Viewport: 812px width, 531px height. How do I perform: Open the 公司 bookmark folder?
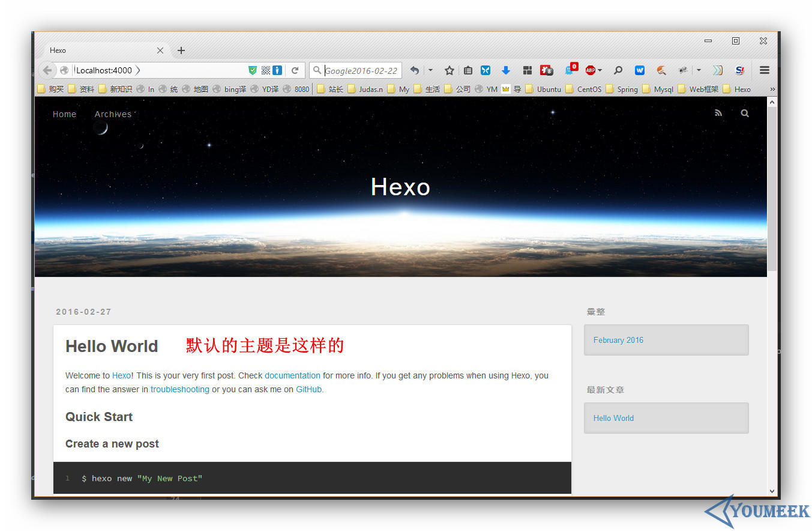coord(457,89)
